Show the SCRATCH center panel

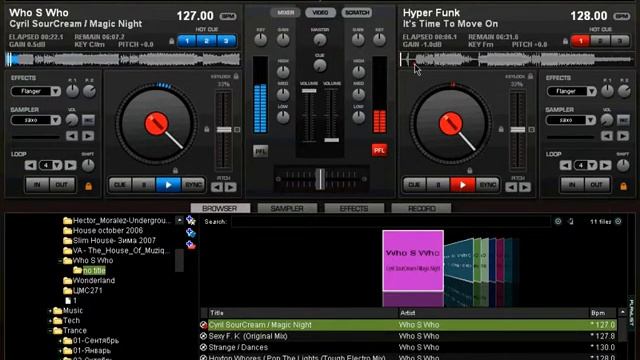[357, 13]
